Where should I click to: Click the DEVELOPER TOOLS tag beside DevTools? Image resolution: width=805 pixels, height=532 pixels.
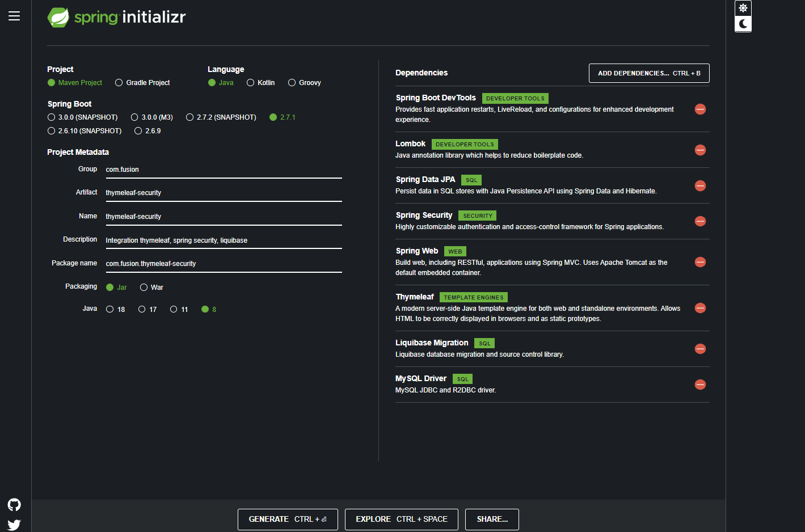(x=515, y=99)
